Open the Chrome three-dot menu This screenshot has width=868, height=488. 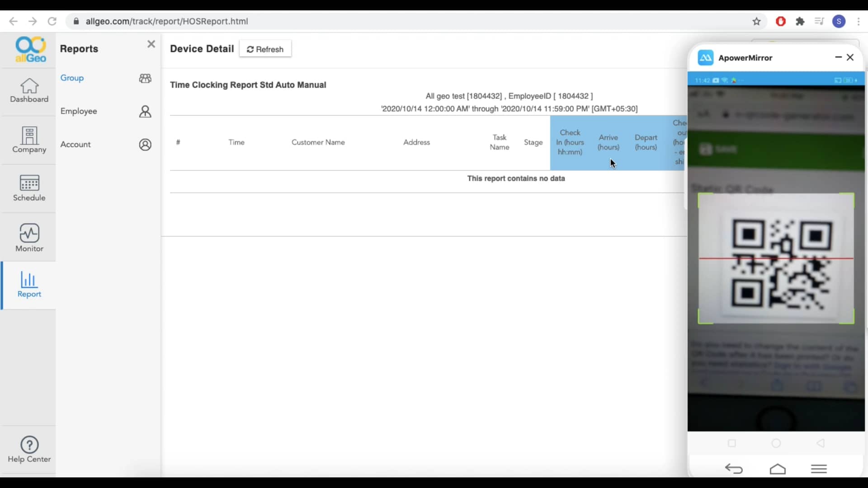(859, 21)
